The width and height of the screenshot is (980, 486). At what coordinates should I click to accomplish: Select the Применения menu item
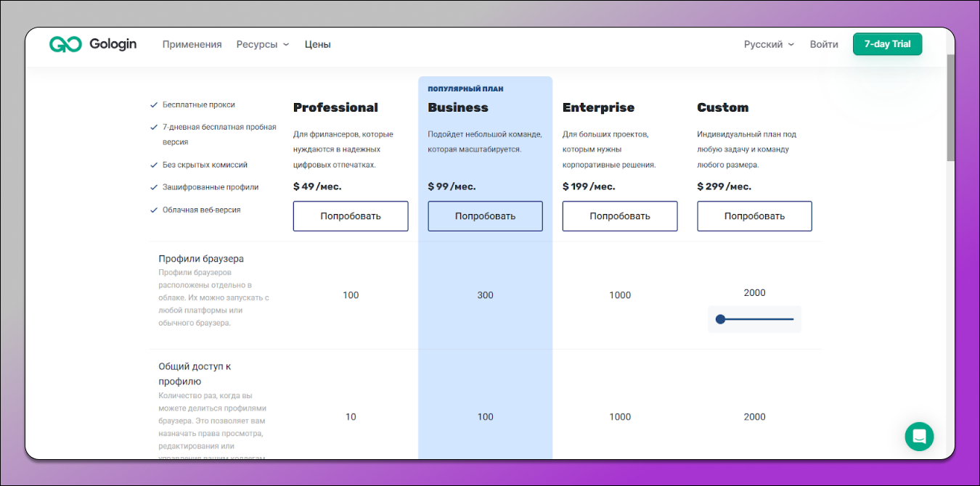(x=192, y=44)
